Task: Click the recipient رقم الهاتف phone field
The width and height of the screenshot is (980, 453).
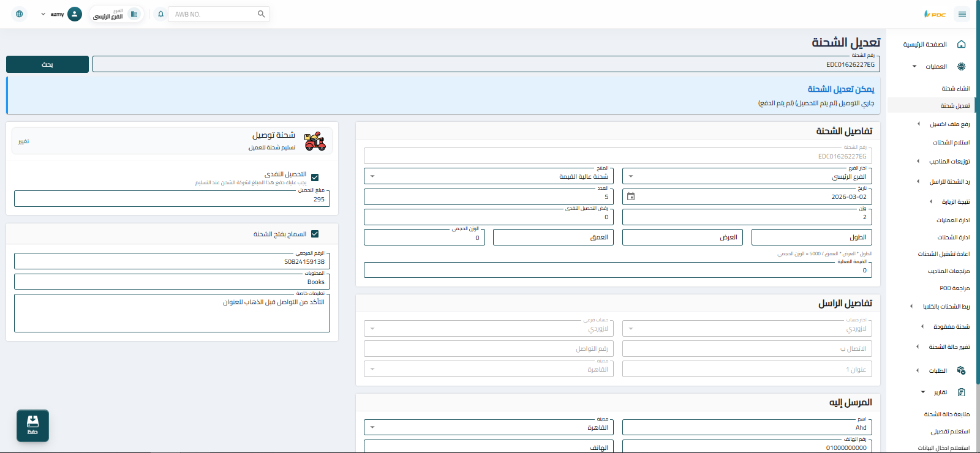Action: [x=747, y=446]
